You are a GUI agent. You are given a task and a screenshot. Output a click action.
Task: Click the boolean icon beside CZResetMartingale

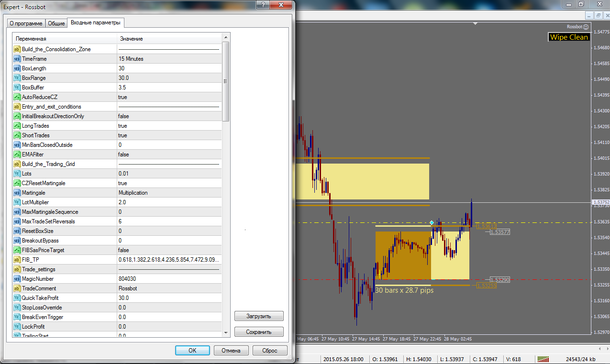pyautogui.click(x=17, y=183)
